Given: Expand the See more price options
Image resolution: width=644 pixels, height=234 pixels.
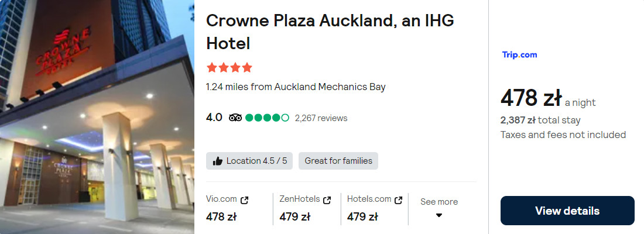Looking at the screenshot, I should [x=439, y=202].
